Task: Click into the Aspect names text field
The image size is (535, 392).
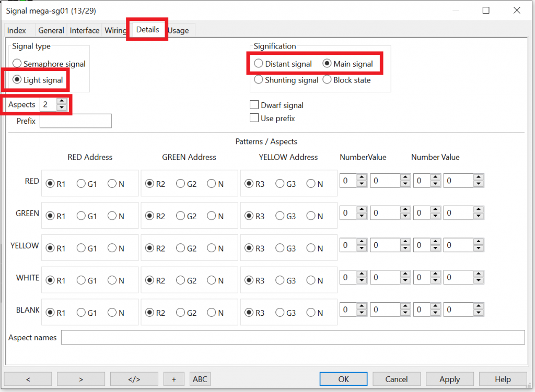Action: click(293, 338)
